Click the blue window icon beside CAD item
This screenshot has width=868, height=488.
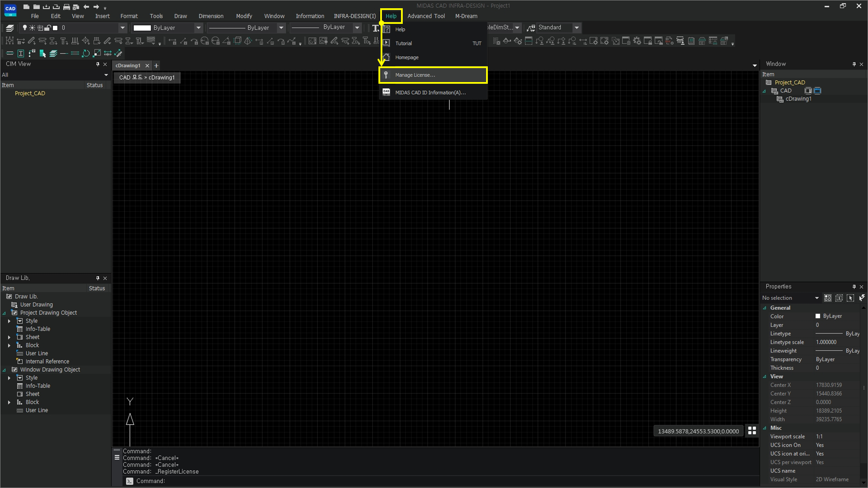[x=818, y=91]
